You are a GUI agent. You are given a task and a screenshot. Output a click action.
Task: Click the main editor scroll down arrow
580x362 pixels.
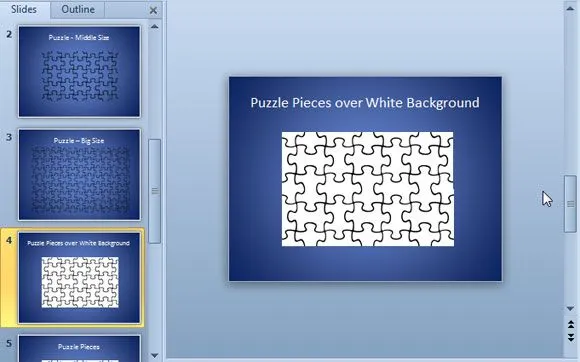tap(570, 308)
